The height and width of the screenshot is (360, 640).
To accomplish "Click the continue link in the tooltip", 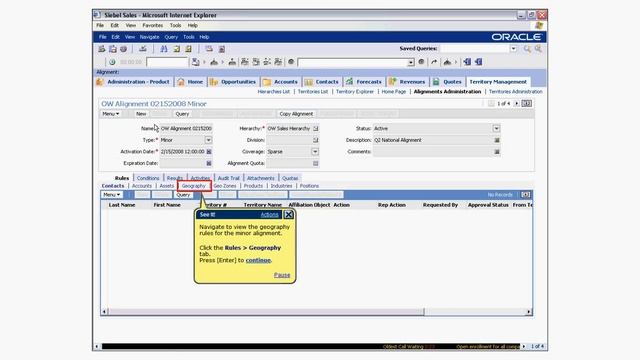I will coord(258,260).
